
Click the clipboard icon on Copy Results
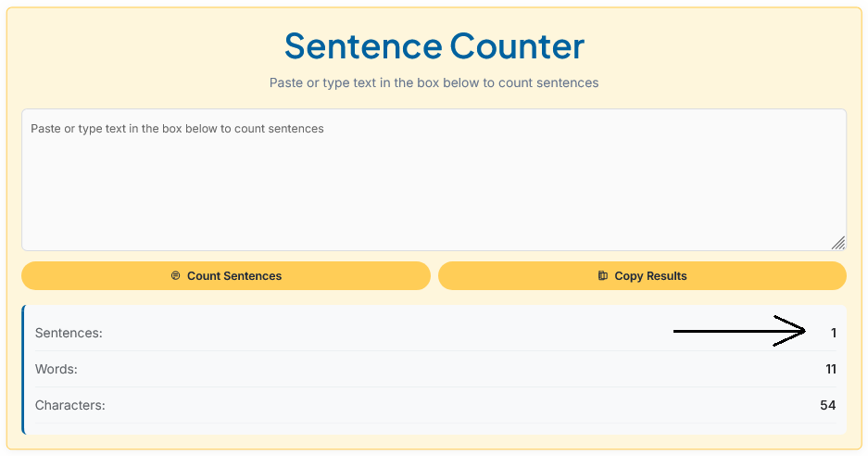(603, 276)
